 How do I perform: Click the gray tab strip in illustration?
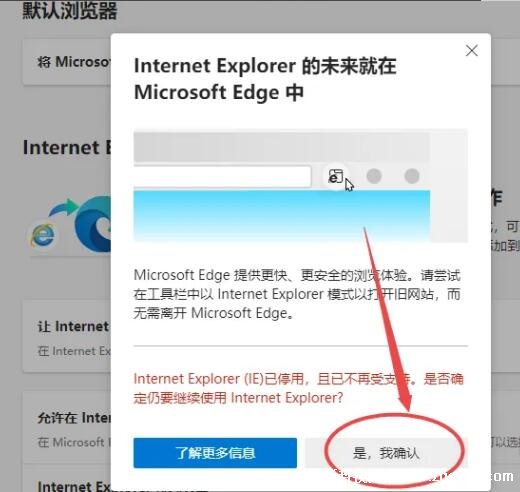click(282, 147)
